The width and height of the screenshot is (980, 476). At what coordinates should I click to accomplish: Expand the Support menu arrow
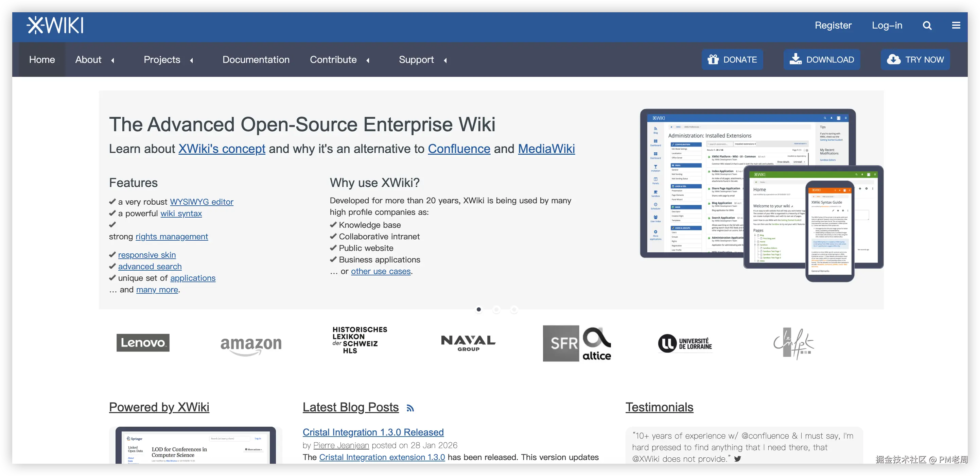pos(445,60)
